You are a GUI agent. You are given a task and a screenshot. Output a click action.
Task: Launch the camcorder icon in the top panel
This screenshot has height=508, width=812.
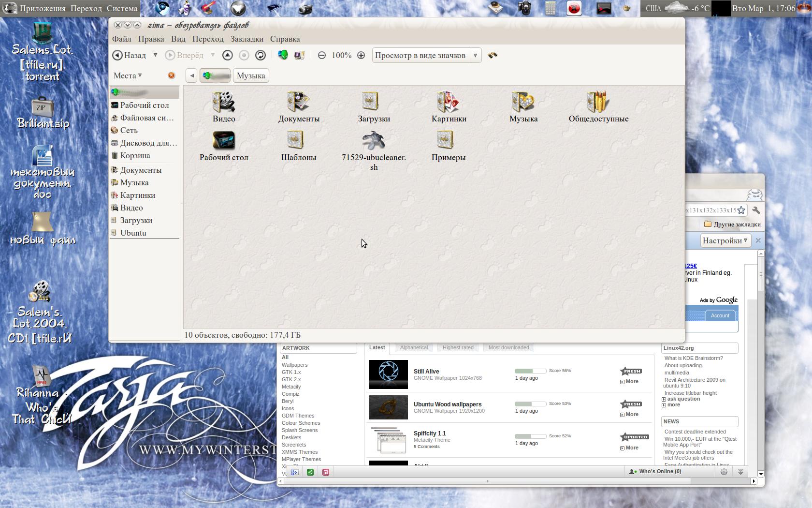coord(305,8)
